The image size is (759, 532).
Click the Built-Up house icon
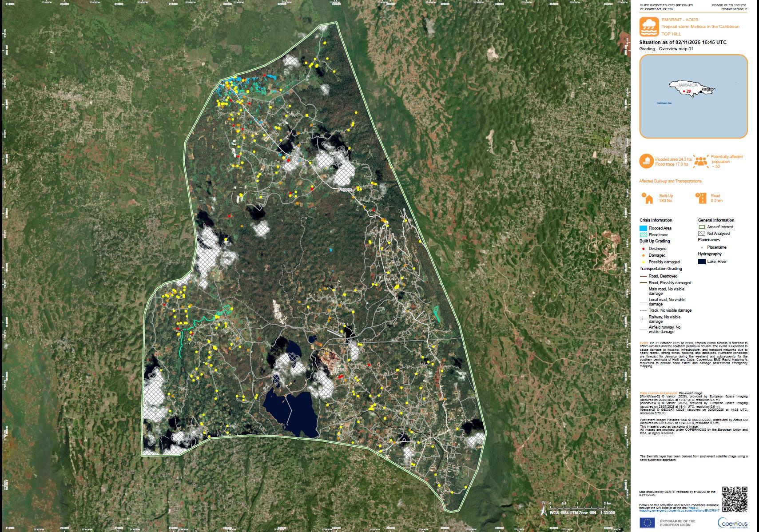click(647, 199)
